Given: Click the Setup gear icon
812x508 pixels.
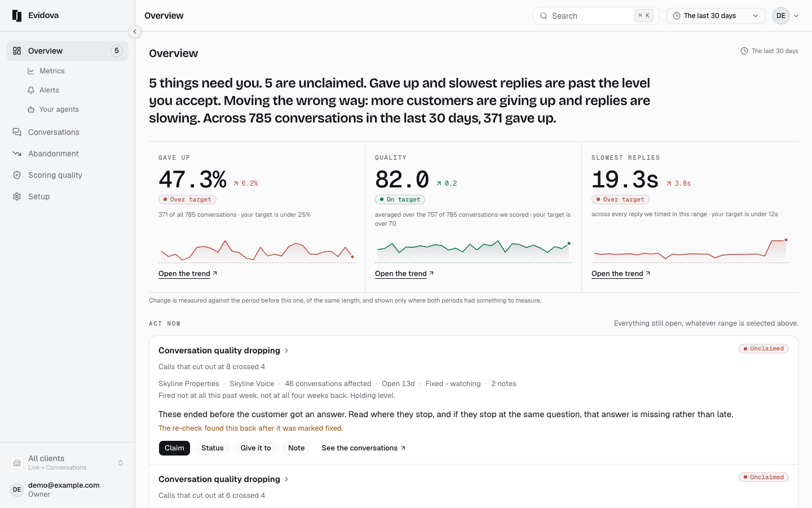Looking at the screenshot, I should (17, 196).
